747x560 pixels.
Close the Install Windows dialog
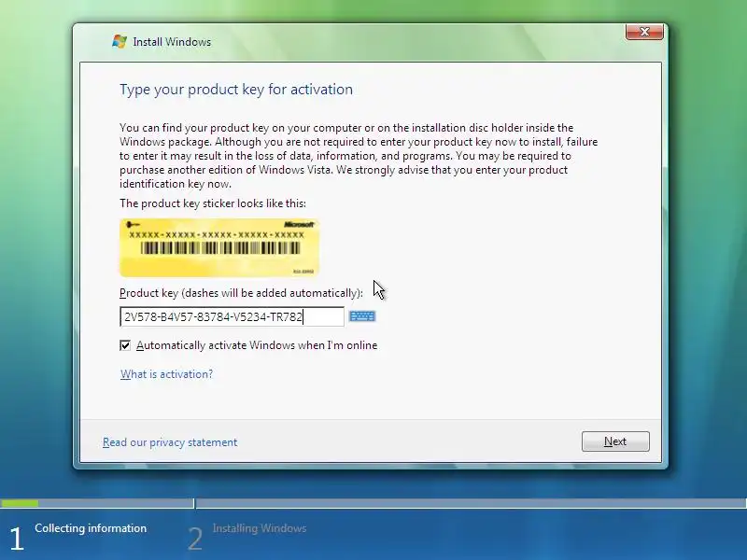pos(644,32)
